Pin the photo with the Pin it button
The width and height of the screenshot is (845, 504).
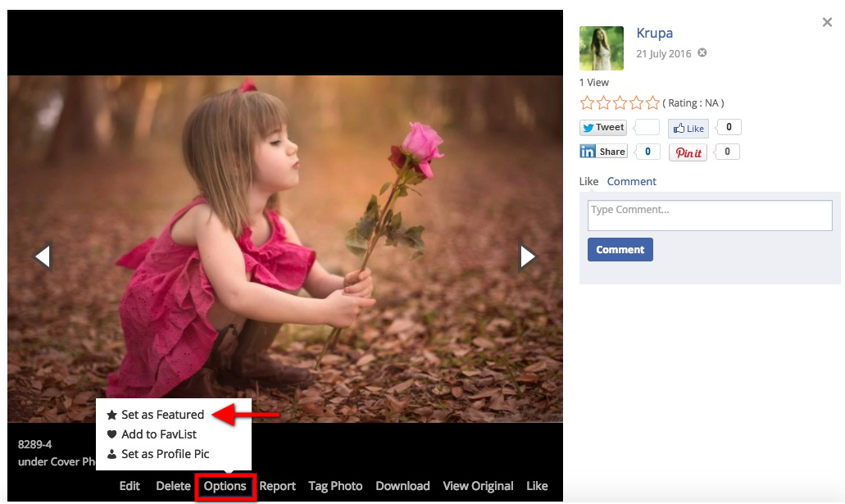pos(688,152)
